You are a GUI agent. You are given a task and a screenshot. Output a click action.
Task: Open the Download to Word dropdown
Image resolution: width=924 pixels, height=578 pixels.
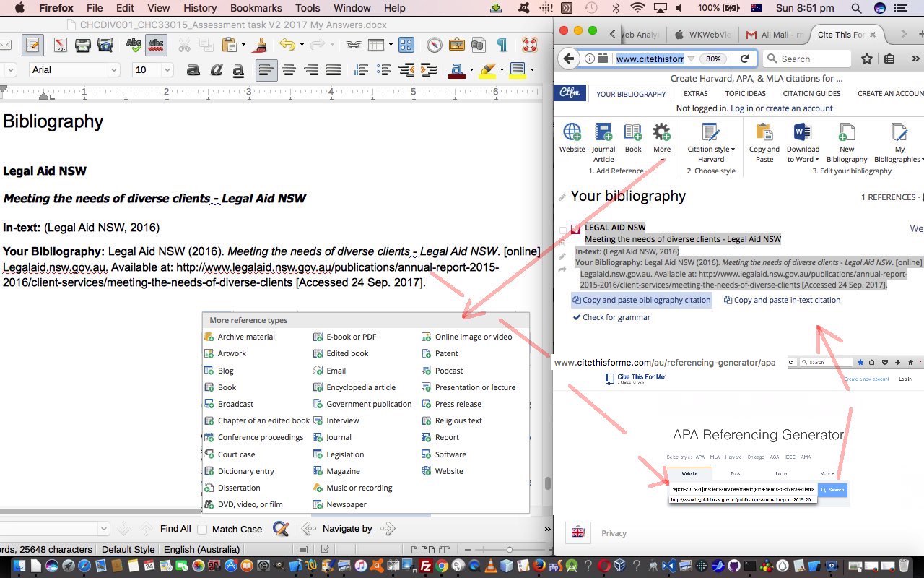(803, 142)
